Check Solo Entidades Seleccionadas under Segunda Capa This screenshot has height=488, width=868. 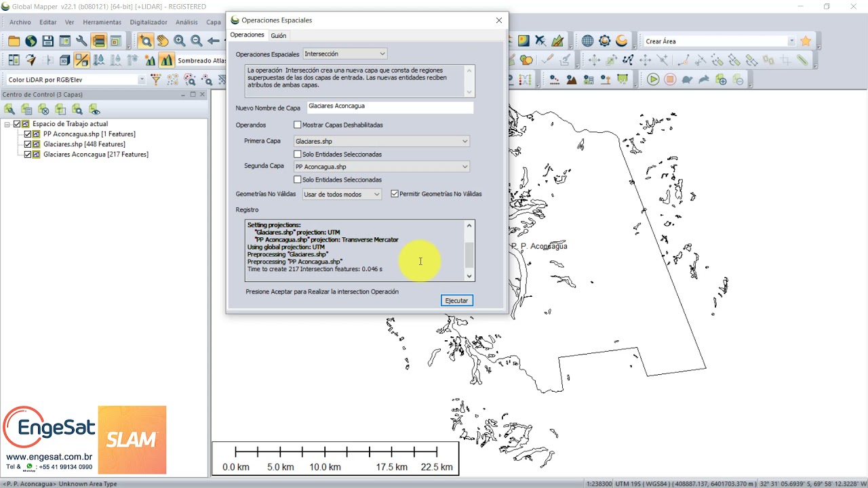click(x=298, y=180)
